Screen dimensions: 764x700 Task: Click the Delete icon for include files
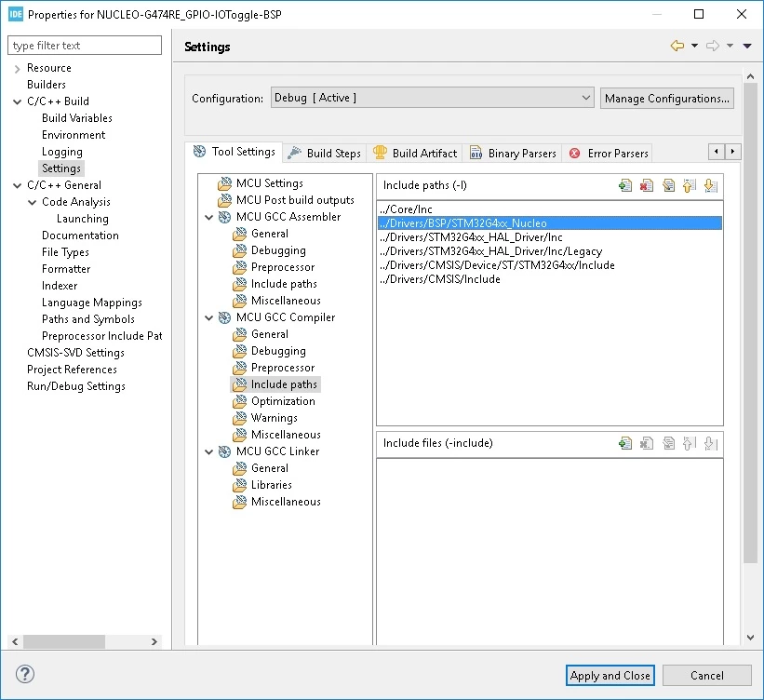tap(647, 443)
